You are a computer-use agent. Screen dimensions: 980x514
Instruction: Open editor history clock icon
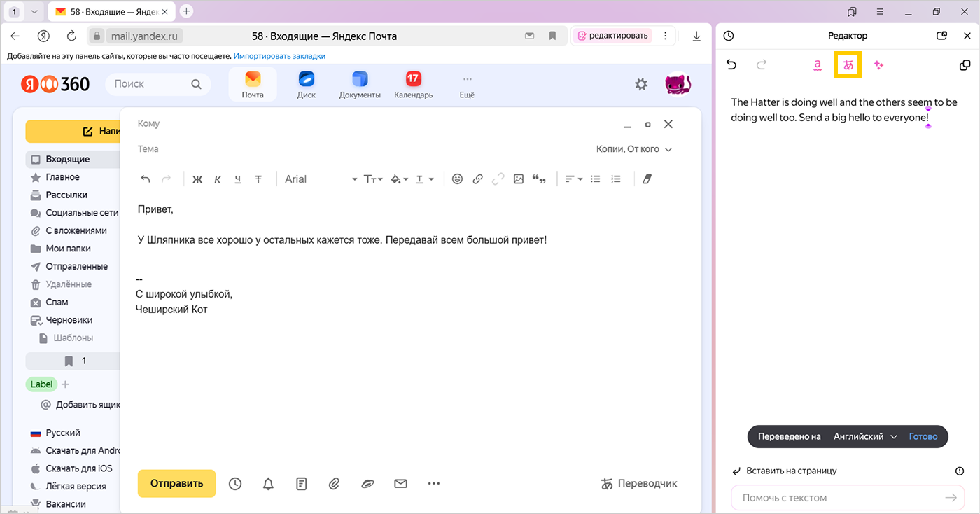click(x=729, y=36)
